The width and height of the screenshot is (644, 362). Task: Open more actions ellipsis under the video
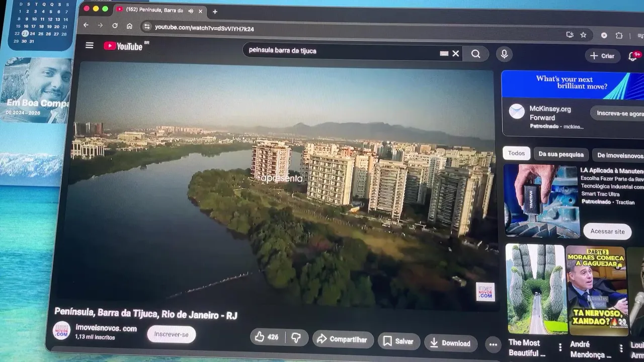pos(493,344)
